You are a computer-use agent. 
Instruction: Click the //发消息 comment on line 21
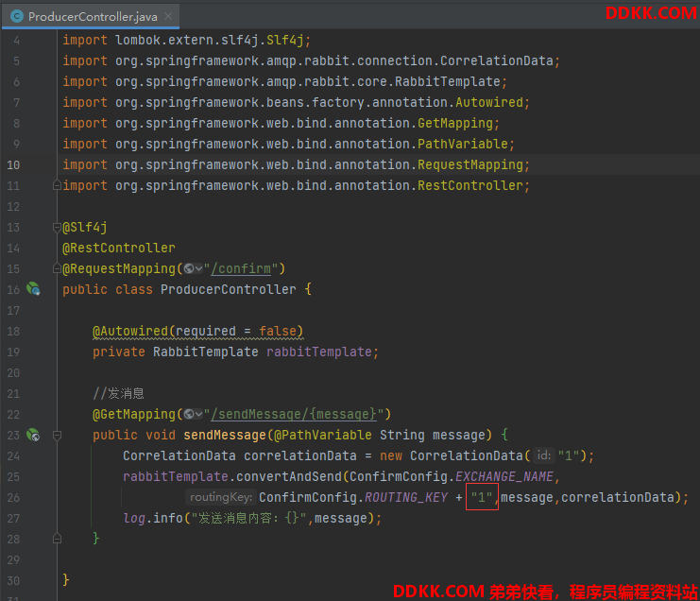(x=118, y=393)
